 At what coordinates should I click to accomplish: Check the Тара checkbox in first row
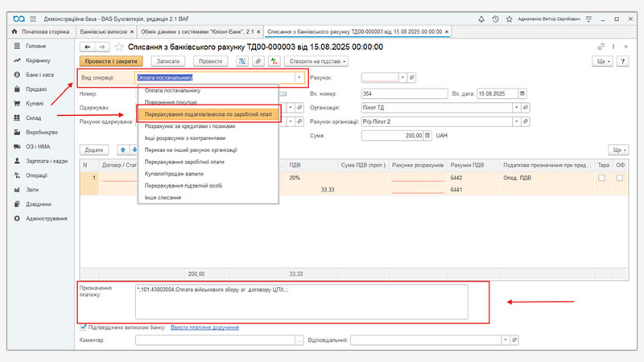[x=602, y=178]
